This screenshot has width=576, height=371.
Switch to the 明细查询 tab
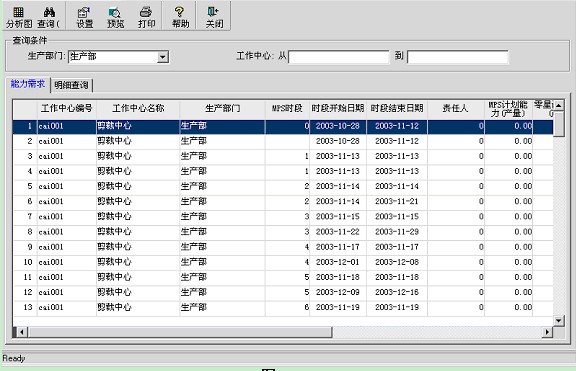point(71,85)
